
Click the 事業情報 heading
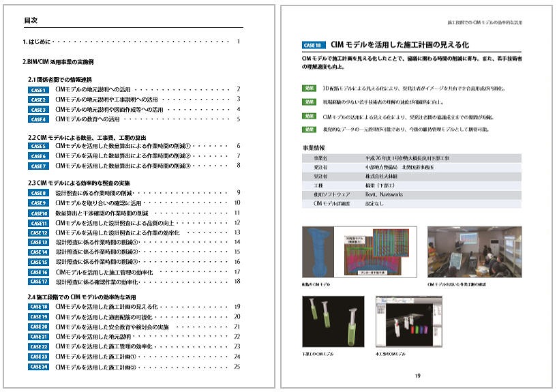coord(314,148)
